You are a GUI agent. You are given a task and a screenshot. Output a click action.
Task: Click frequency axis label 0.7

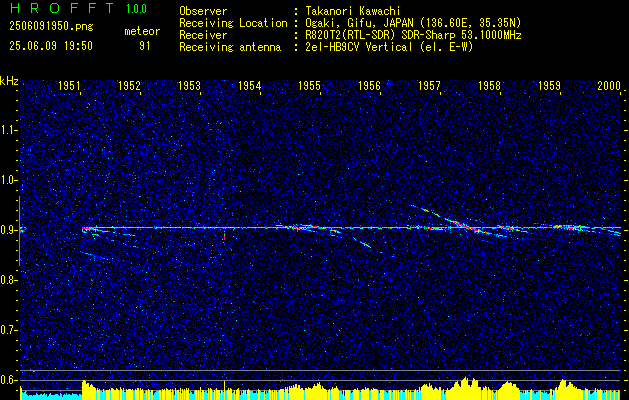tap(7, 330)
